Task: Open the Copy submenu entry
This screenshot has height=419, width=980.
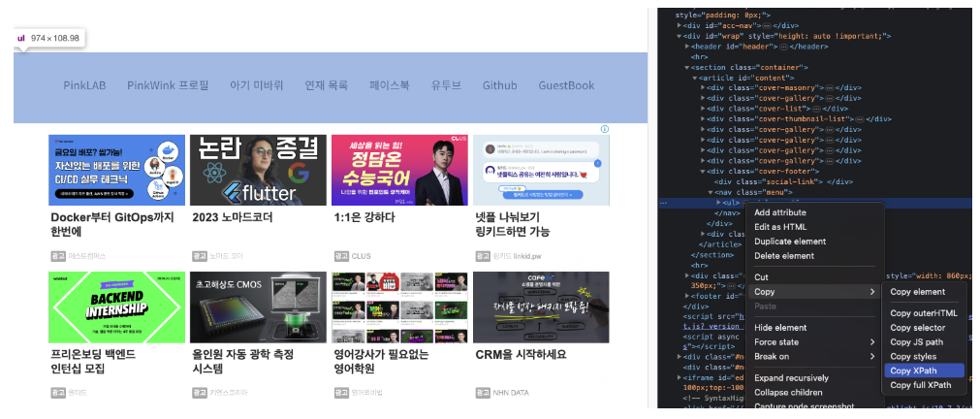Action: coord(814,291)
